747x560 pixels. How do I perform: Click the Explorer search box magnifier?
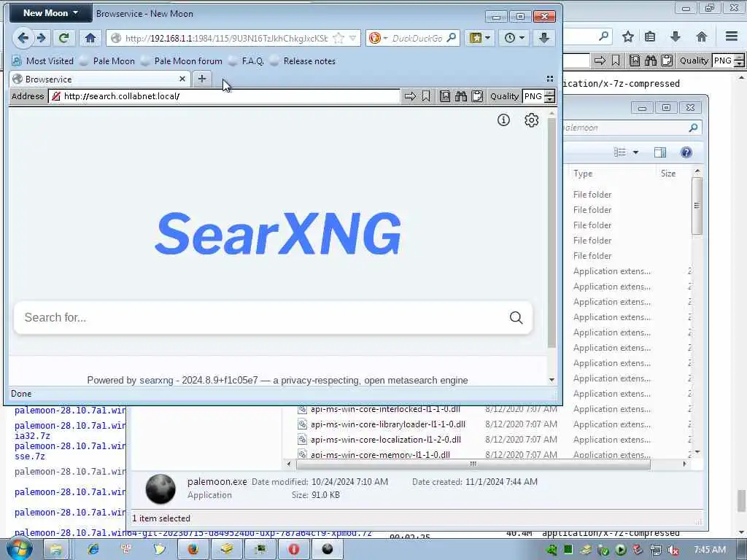coord(693,128)
